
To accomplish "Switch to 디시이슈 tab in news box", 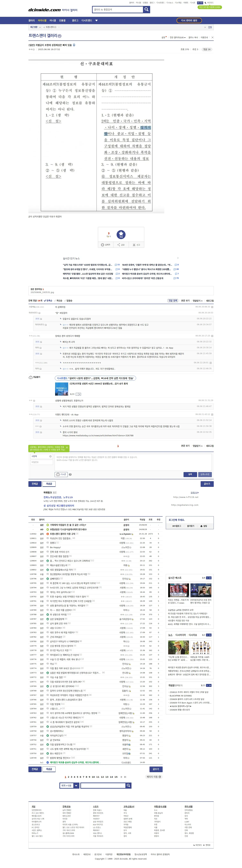I will [193, 635].
